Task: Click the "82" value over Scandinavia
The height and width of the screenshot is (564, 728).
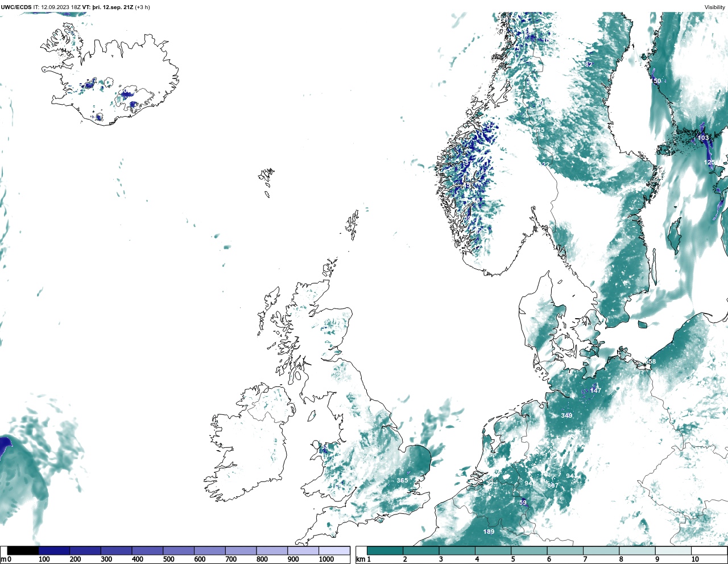Action: coord(589,64)
